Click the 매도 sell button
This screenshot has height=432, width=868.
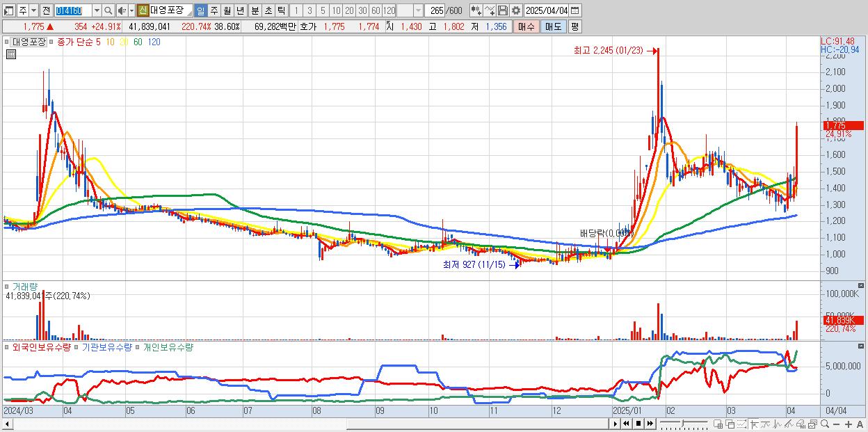554,26
